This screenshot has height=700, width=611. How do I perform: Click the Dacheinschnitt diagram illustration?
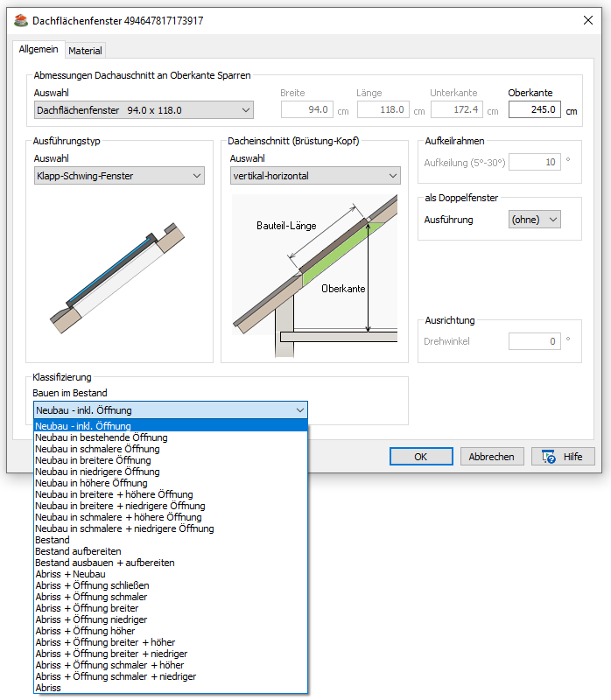(x=311, y=273)
